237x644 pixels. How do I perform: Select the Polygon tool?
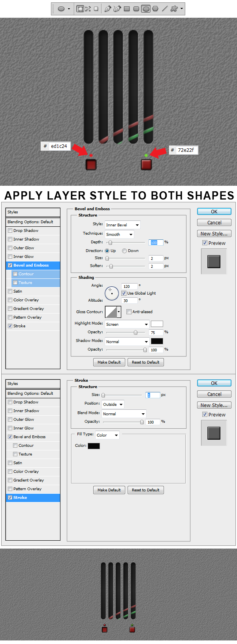pyautogui.click(x=155, y=9)
